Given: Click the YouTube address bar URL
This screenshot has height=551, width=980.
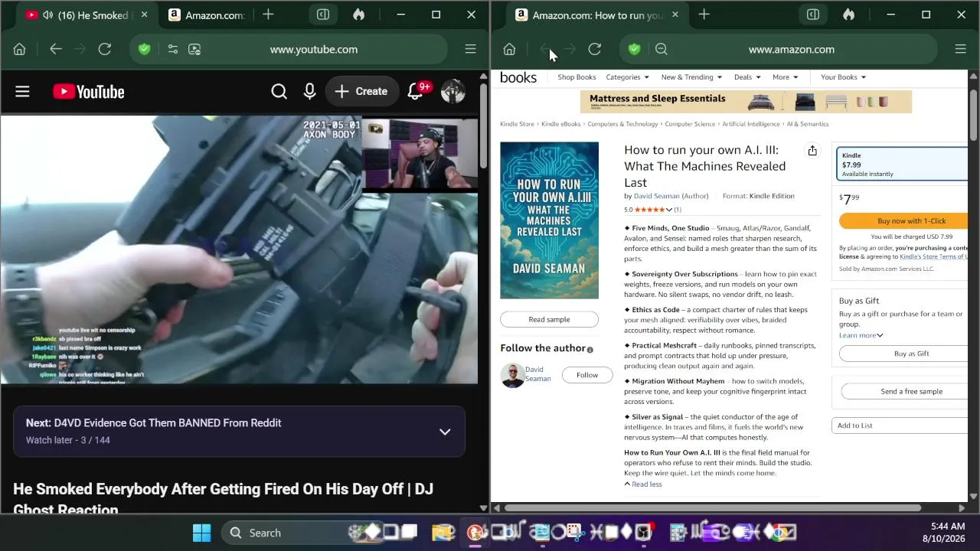Looking at the screenshot, I should pos(314,49).
